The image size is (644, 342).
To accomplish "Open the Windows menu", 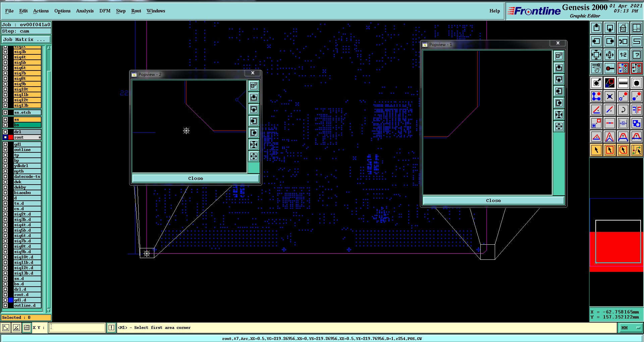I will [x=156, y=11].
